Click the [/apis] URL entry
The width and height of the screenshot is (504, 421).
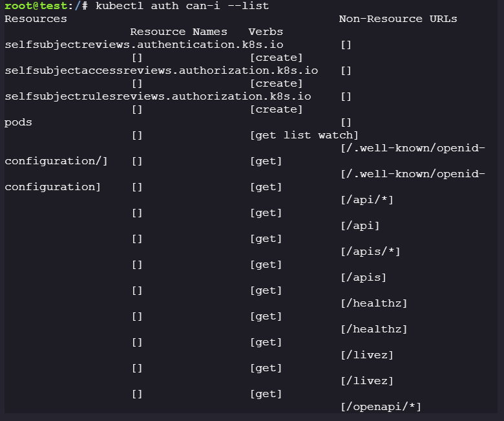363,277
